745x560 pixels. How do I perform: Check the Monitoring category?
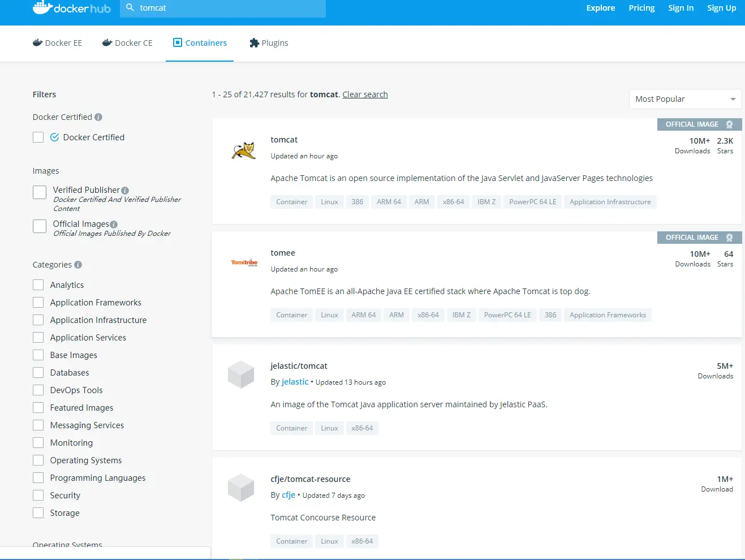38,443
